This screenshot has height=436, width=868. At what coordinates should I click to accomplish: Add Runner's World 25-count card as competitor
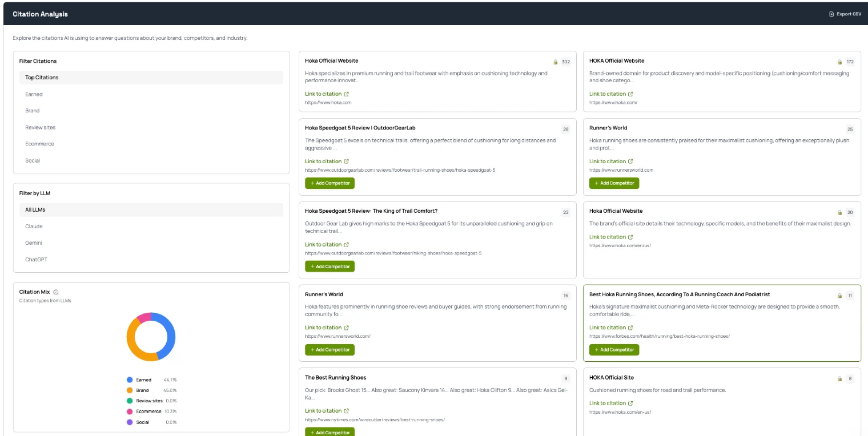[614, 183]
